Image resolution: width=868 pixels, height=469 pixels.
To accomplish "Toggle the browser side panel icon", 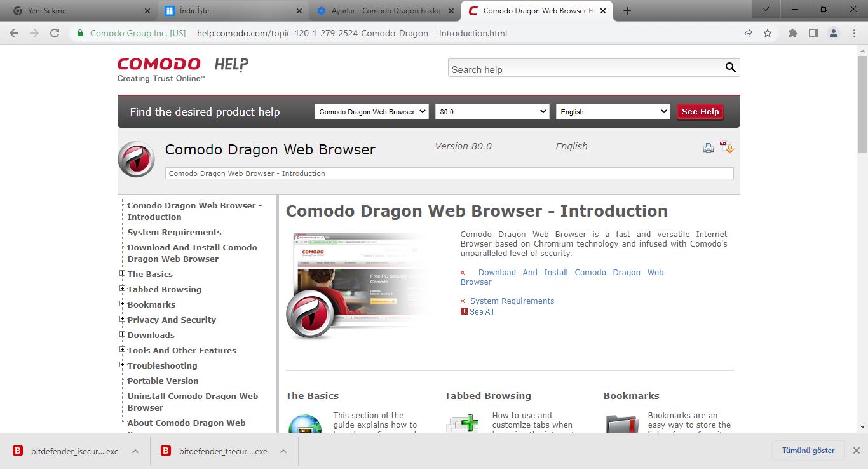I will pos(813,33).
